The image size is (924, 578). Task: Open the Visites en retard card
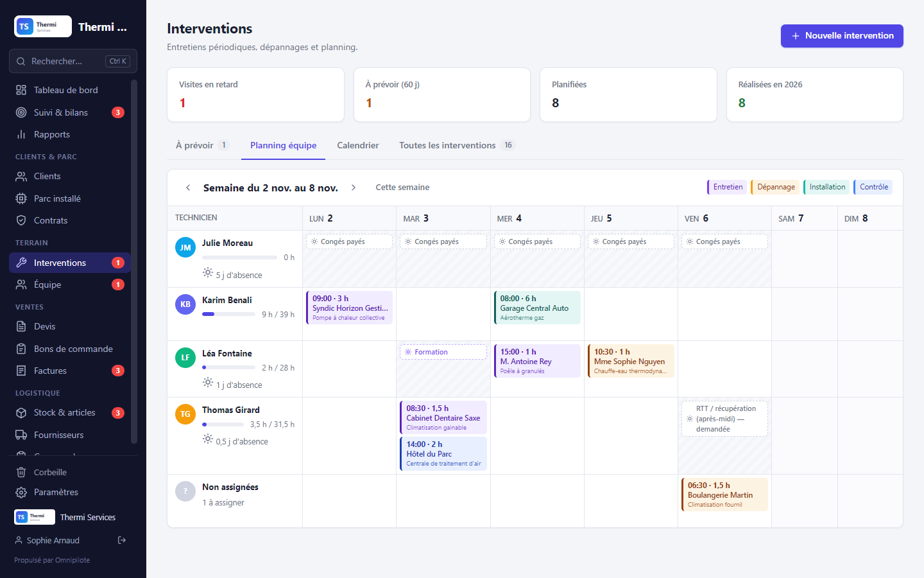[x=255, y=94]
